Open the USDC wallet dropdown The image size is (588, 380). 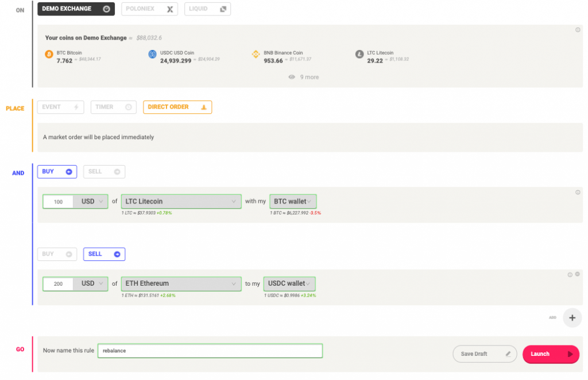[289, 284]
